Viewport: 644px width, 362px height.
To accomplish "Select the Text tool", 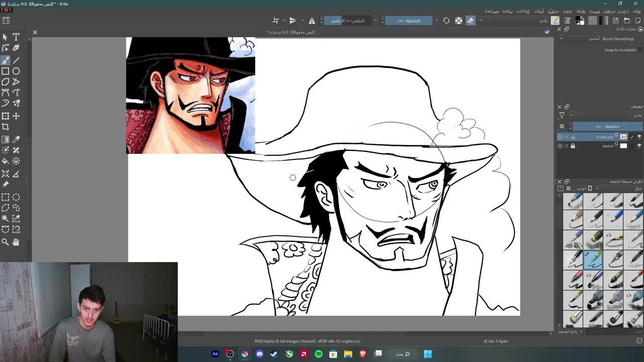I will 16,37.
